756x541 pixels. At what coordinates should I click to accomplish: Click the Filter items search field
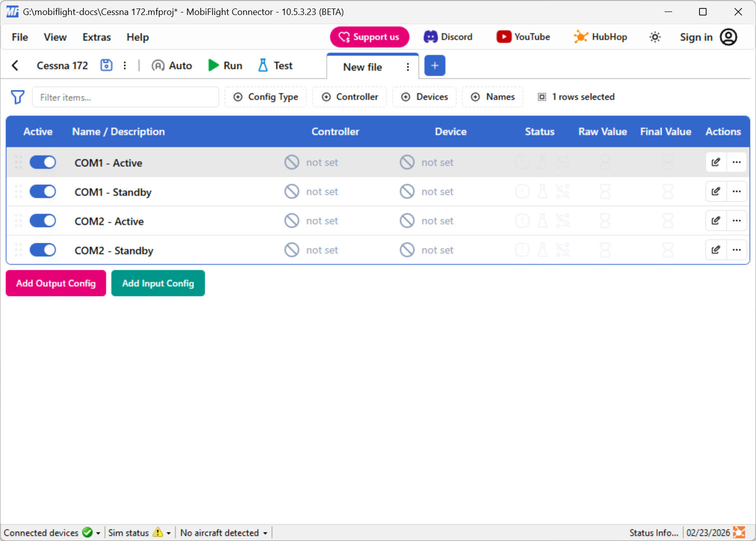125,97
